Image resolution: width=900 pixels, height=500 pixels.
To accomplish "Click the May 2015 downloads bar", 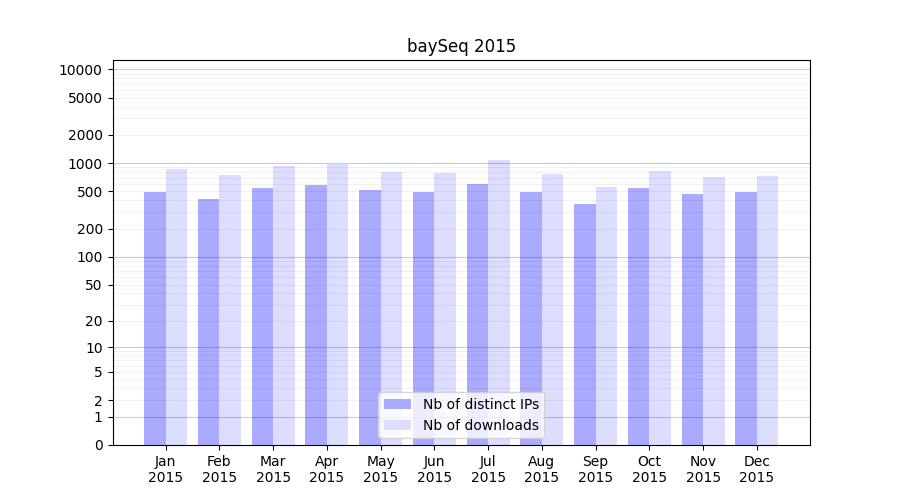I will (x=392, y=308).
